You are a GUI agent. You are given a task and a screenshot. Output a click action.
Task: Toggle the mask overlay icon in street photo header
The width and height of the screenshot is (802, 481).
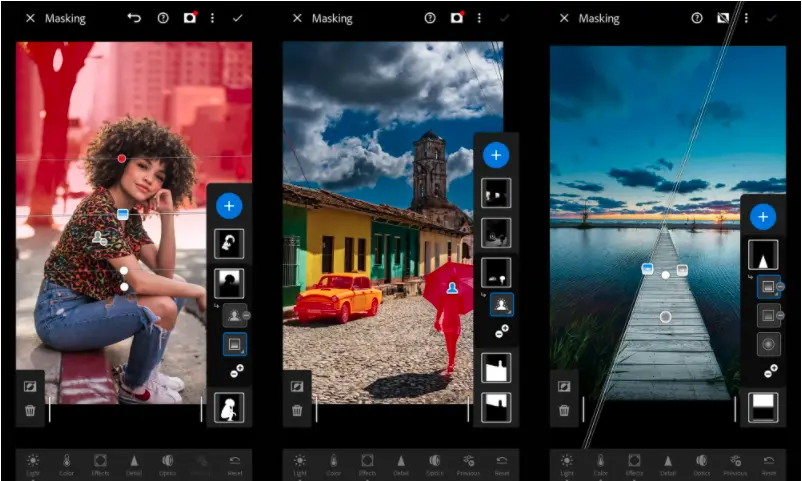[x=456, y=18]
